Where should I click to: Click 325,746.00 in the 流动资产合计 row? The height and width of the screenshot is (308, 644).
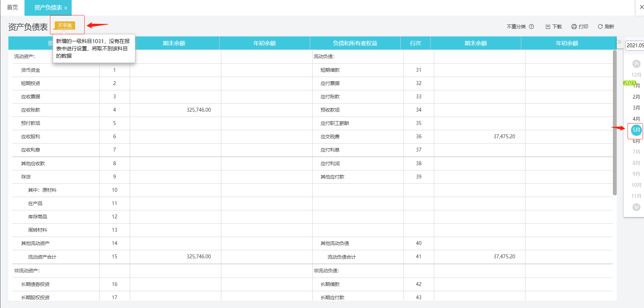199,257
